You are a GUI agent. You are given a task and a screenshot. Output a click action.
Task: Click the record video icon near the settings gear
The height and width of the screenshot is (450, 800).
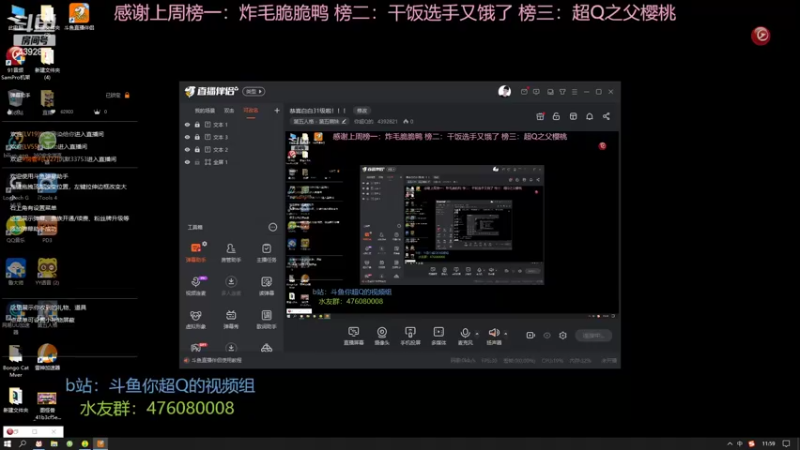point(531,335)
